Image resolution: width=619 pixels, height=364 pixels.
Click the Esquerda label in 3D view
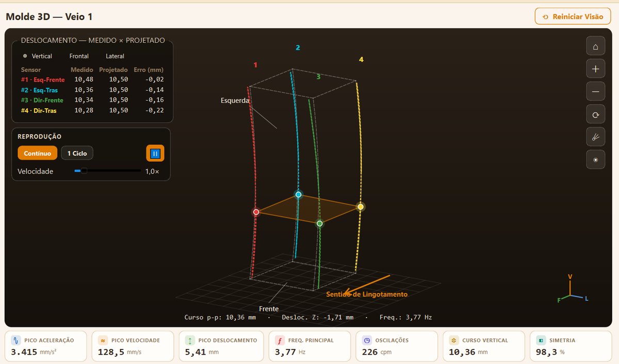click(x=235, y=101)
